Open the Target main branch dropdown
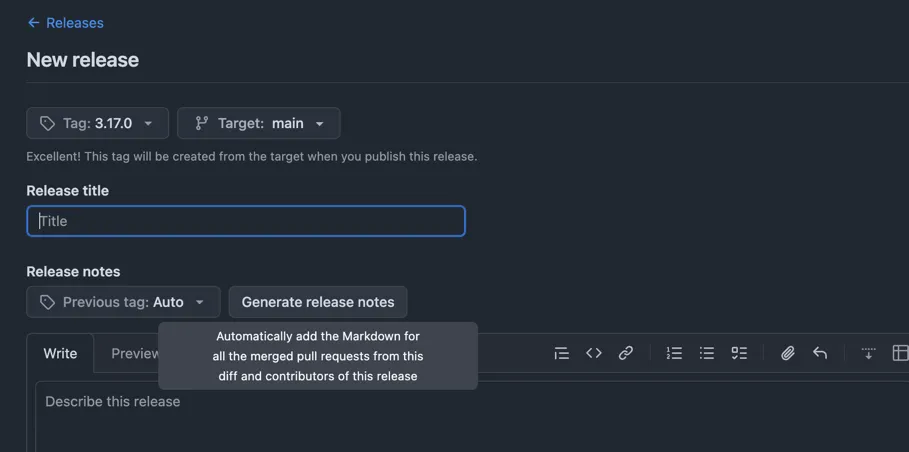909x452 pixels. [259, 123]
